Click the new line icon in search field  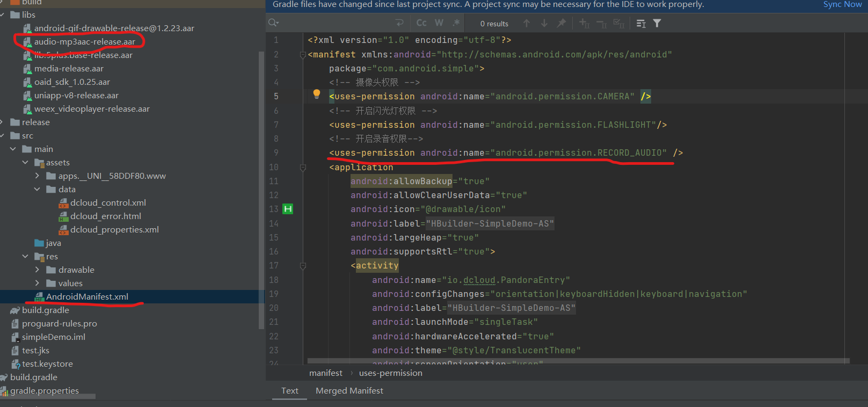pos(399,23)
